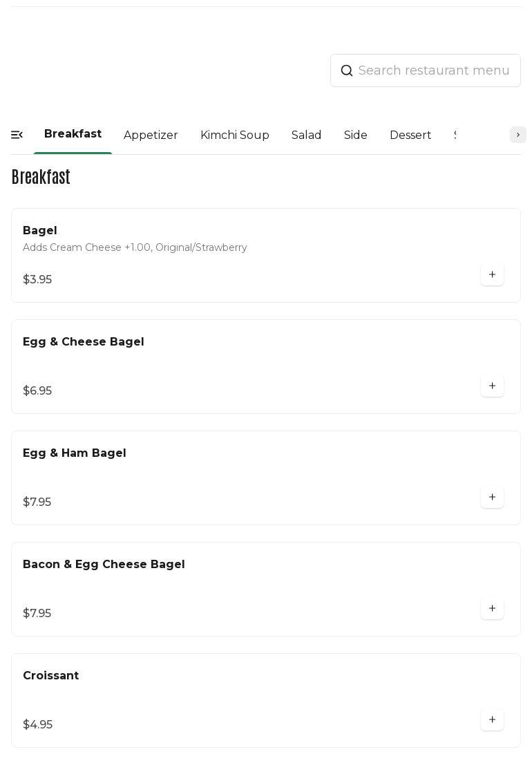Image resolution: width=532 pixels, height=763 pixels.
Task: Add Croissant with the plus icon
Action: 492,719
